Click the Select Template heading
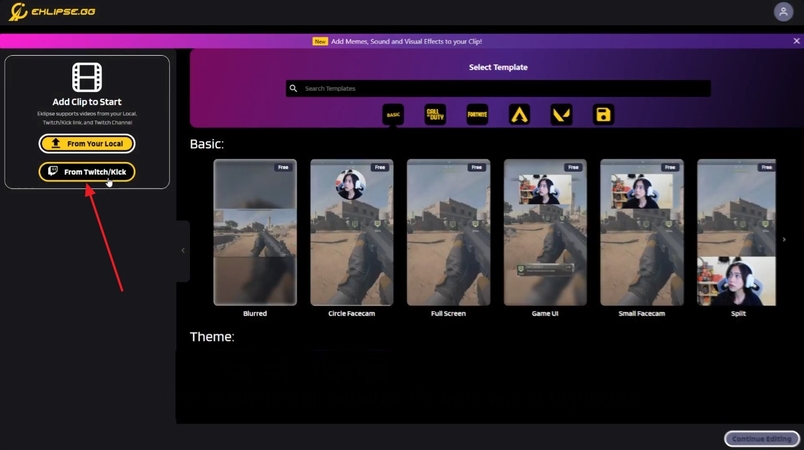The width and height of the screenshot is (804, 450). click(x=498, y=67)
